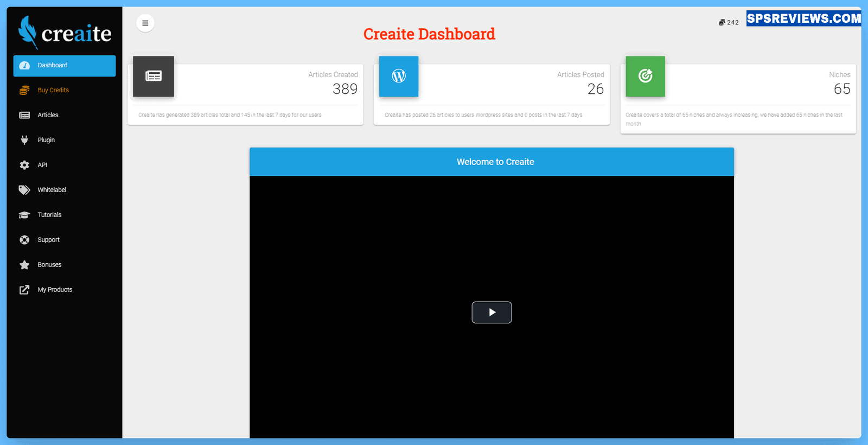This screenshot has width=868, height=445.
Task: Click the 389 articles created count
Action: pyautogui.click(x=345, y=89)
